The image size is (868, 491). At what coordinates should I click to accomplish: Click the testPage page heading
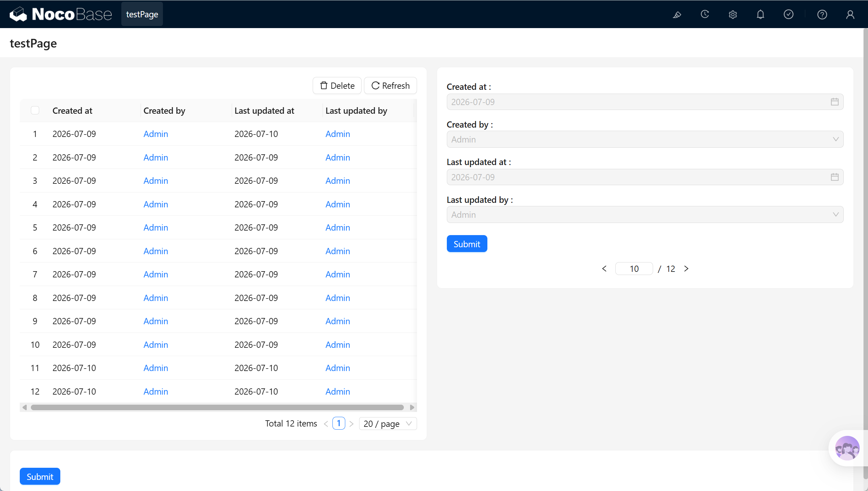coord(33,43)
